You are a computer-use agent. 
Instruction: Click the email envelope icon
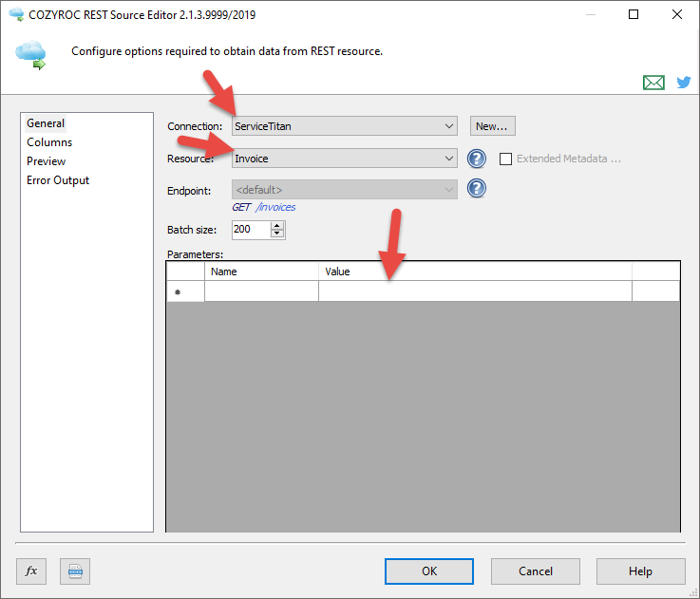[x=653, y=83]
